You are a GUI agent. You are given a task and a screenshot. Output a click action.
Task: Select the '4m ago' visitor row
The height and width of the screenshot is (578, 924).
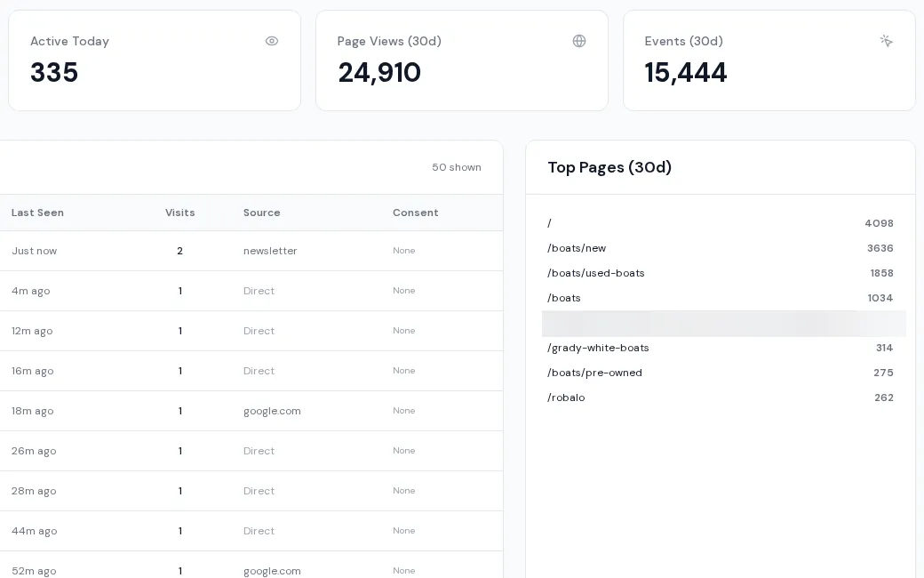(x=251, y=291)
